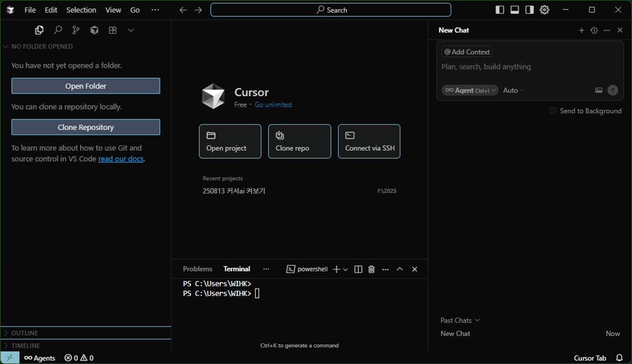Open the File menu
This screenshot has width=632, height=364.
point(30,10)
